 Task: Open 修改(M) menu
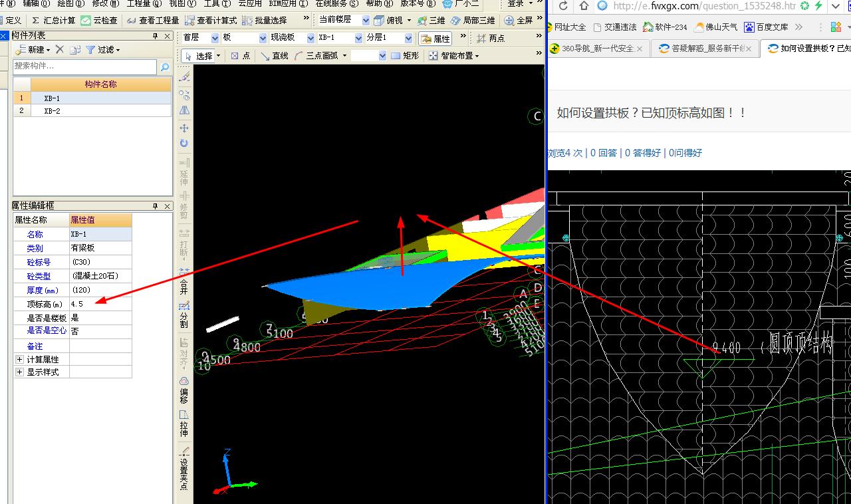(106, 3)
